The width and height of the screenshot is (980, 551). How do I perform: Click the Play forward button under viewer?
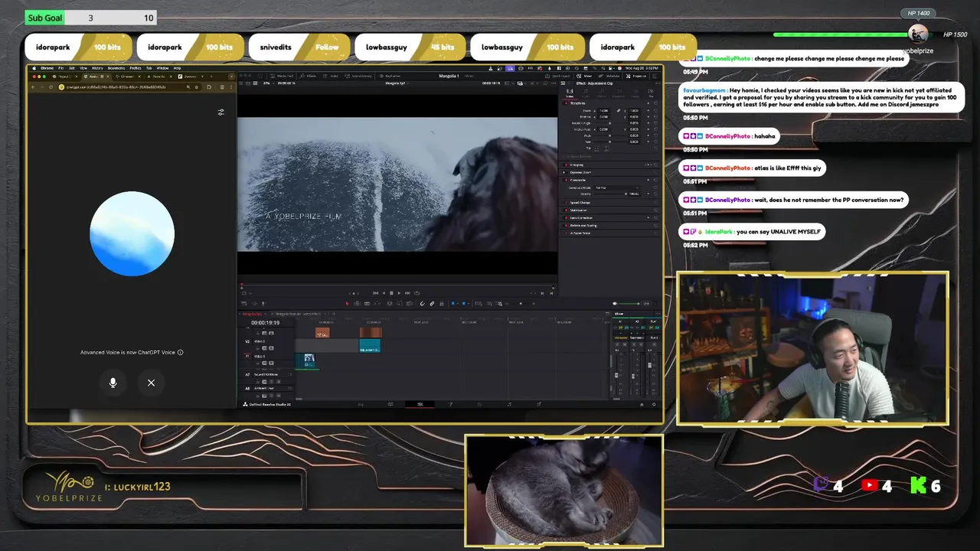399,293
